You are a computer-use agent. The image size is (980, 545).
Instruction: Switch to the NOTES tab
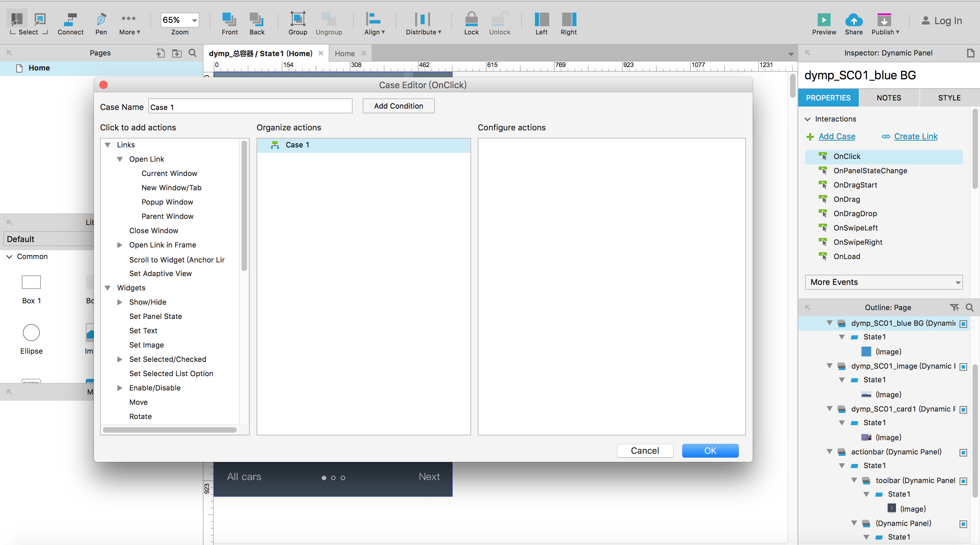coord(888,98)
